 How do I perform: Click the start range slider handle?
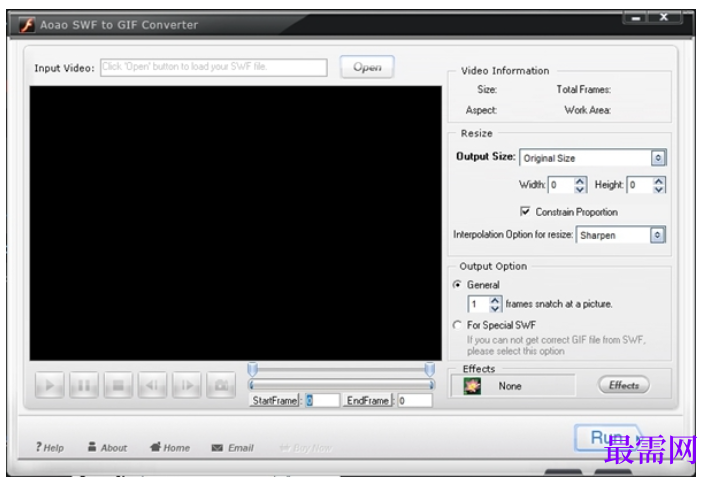click(253, 369)
